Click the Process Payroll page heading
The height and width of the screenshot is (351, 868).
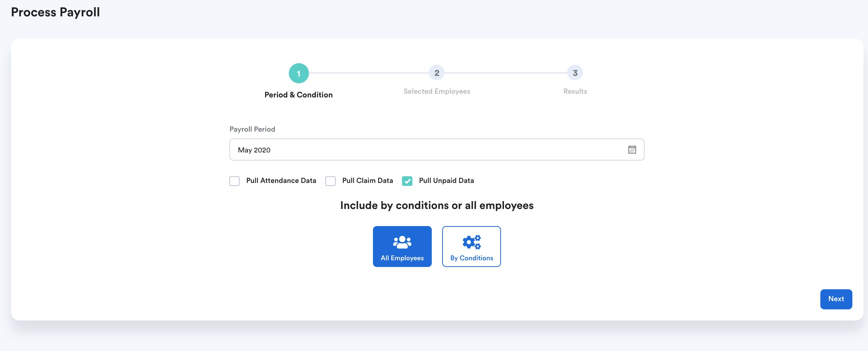click(x=55, y=12)
